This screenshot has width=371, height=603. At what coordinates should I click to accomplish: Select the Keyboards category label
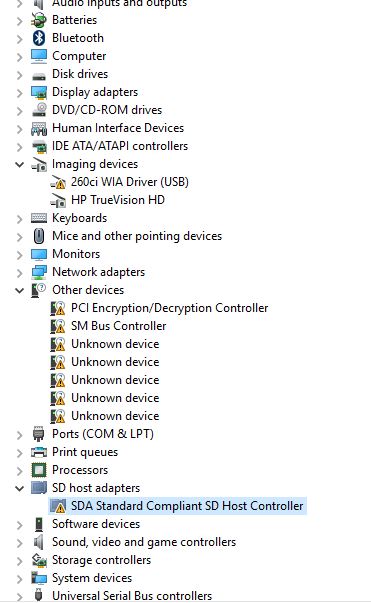coord(80,218)
